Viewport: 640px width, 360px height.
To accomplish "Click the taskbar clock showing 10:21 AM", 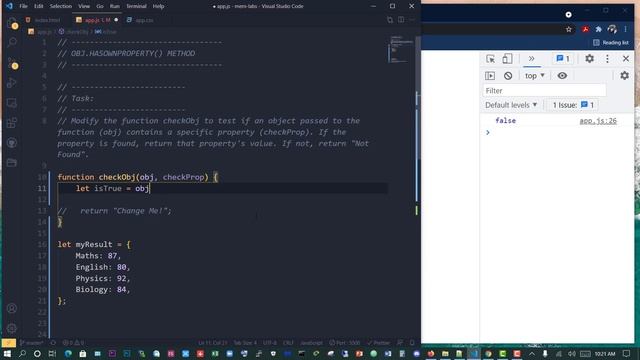I will (604, 354).
